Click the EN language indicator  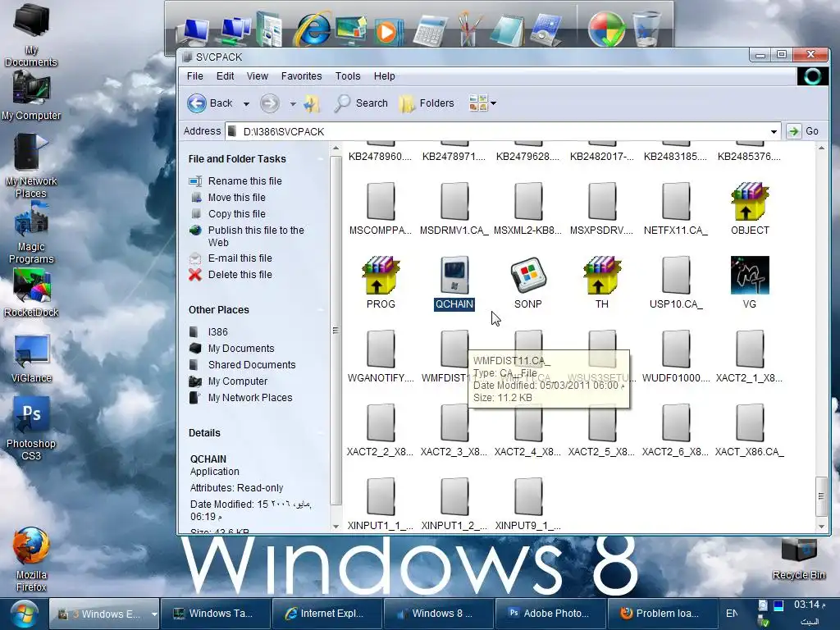(732, 614)
